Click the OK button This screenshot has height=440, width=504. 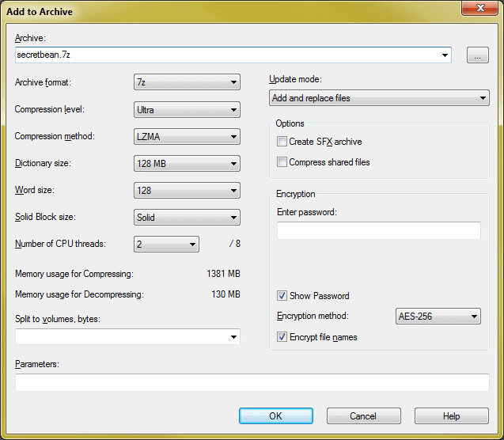coord(276,416)
